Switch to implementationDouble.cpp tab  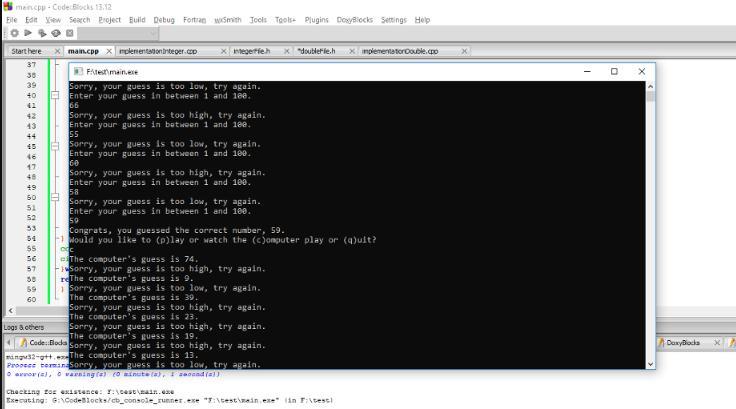click(x=400, y=51)
